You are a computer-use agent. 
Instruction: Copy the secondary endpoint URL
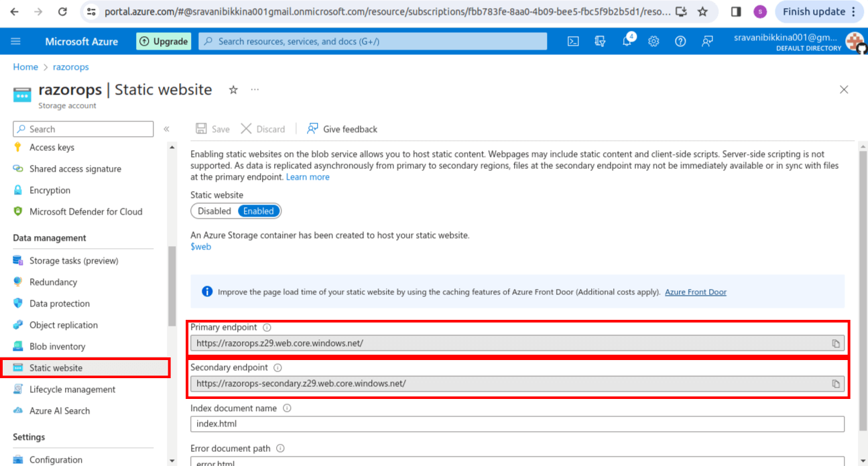pyautogui.click(x=836, y=384)
